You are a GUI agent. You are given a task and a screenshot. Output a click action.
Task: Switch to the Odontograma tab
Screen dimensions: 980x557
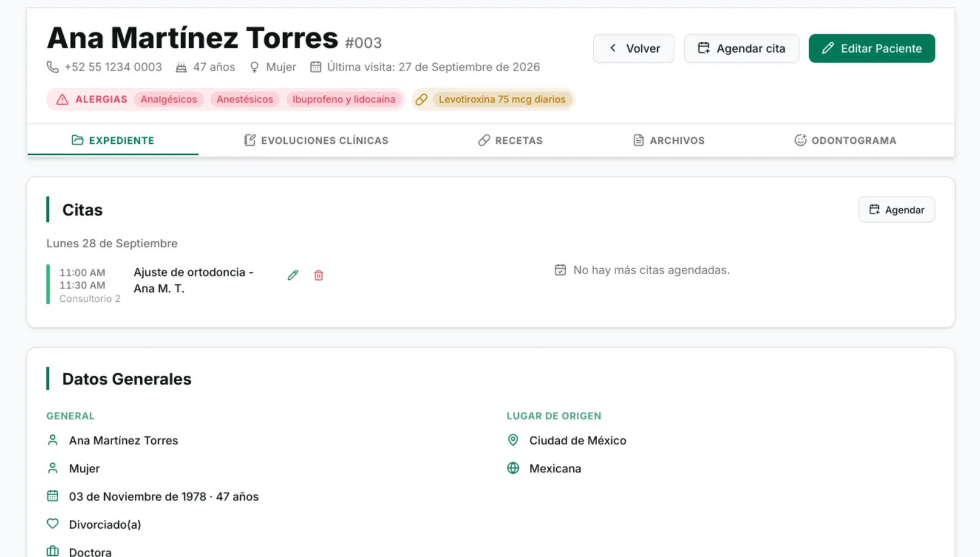tap(845, 140)
